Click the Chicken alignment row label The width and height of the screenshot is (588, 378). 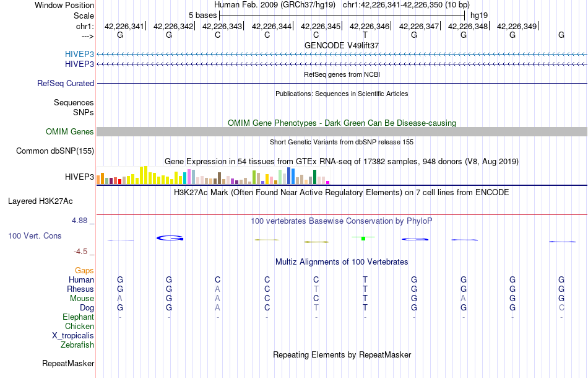(x=79, y=326)
